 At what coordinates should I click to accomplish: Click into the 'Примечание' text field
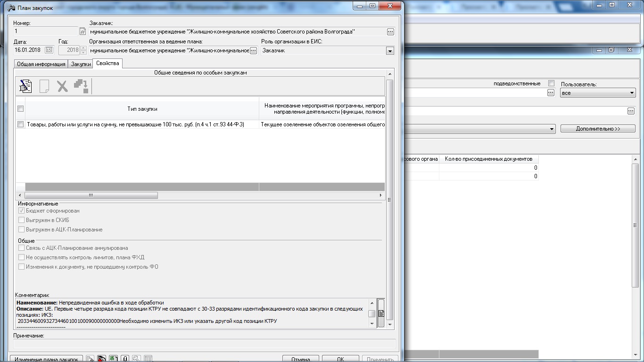coord(205,344)
